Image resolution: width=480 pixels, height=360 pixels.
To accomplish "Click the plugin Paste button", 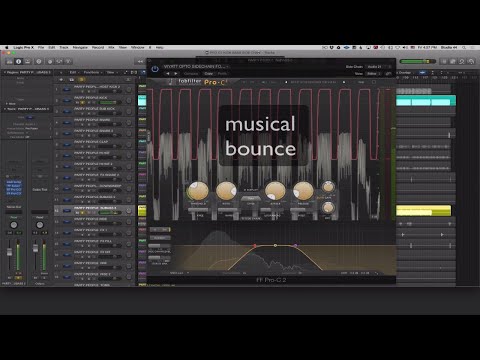I will (222, 73).
